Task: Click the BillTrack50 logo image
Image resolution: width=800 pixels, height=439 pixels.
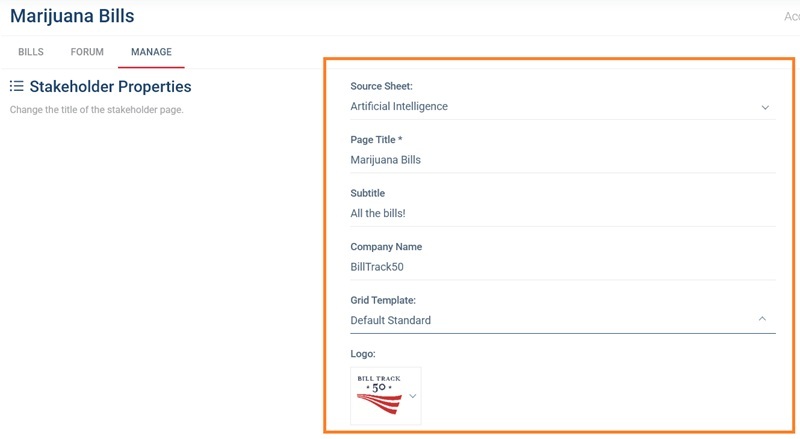Action: tap(378, 395)
